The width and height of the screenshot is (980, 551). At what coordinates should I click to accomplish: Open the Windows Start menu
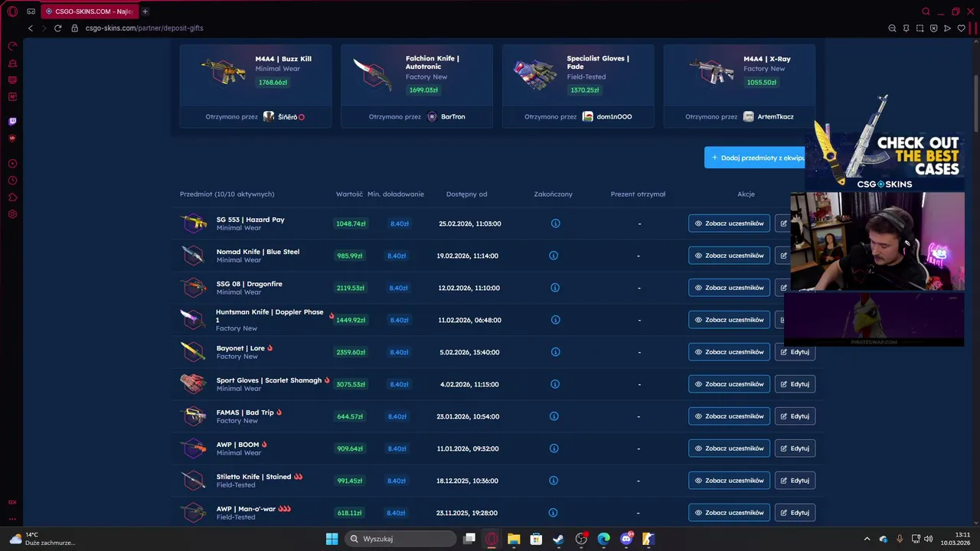[332, 539]
